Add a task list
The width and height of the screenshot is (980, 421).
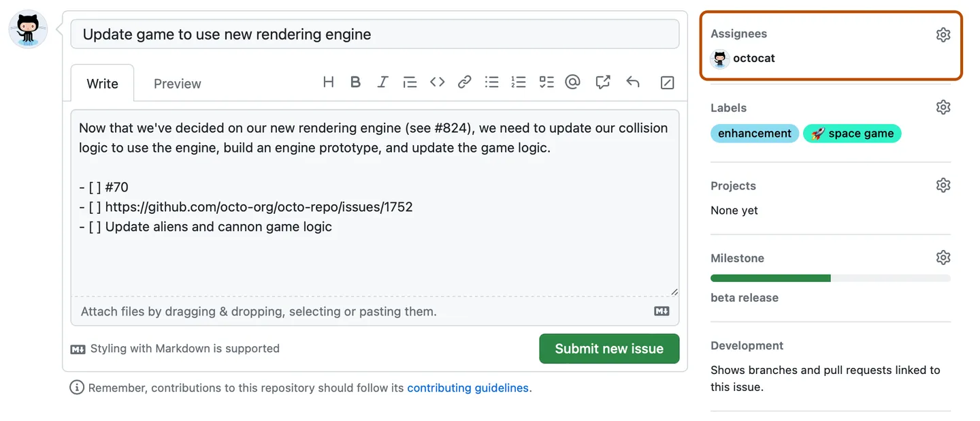click(x=546, y=82)
